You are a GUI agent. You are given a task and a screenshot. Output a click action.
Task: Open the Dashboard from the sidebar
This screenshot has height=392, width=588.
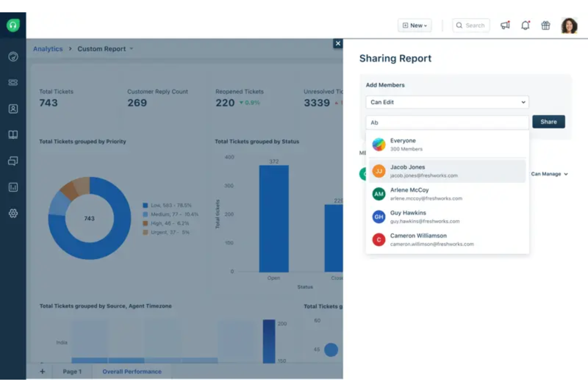point(13,57)
